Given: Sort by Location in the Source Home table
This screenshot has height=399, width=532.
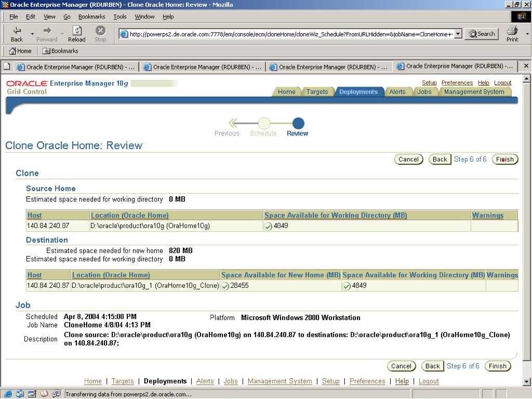Looking at the screenshot, I should tap(129, 216).
